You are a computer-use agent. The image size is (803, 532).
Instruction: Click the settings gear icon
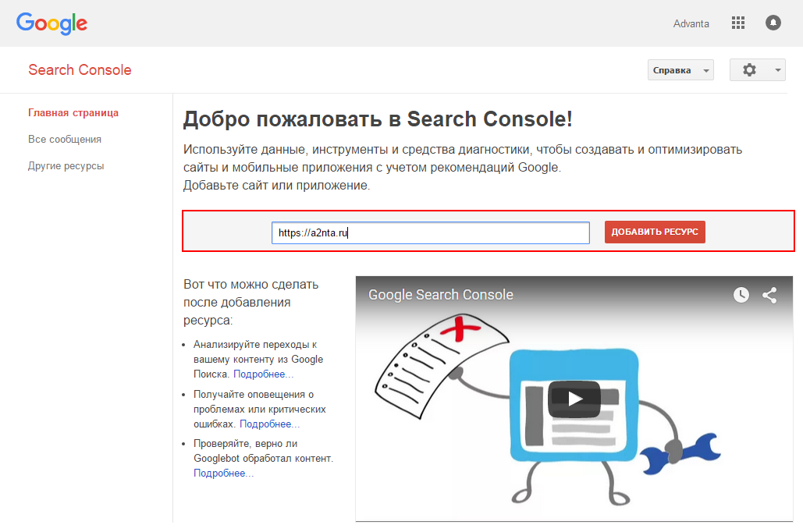(749, 70)
